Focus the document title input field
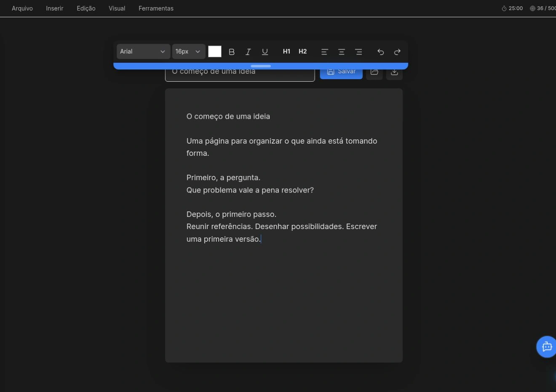 [x=240, y=75]
